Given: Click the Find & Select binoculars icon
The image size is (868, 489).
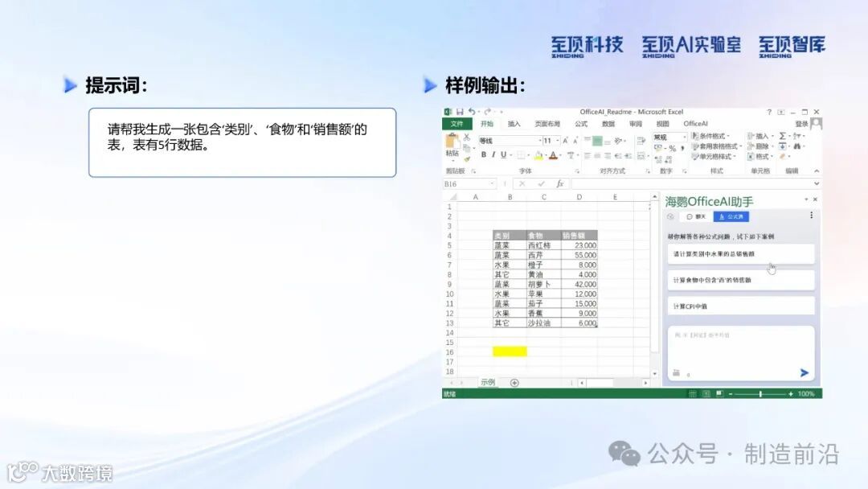Looking at the screenshot, I should 797,146.
